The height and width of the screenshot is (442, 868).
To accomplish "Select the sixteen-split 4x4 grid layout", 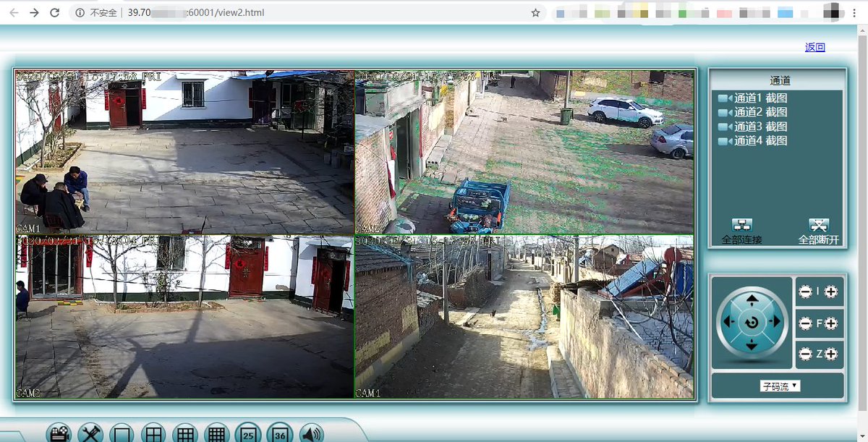I will [217, 433].
